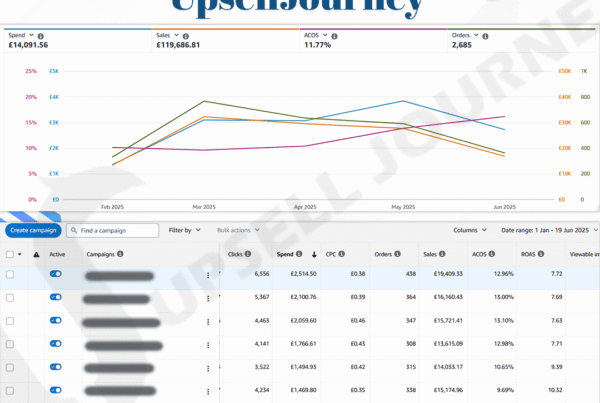Click the Find a campaign search field
The width and height of the screenshot is (600, 403).
click(x=112, y=230)
